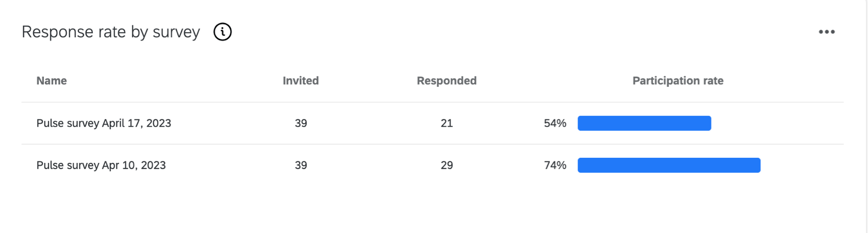
Task: Click the 54% participation rate bar
Action: pyautogui.click(x=644, y=123)
